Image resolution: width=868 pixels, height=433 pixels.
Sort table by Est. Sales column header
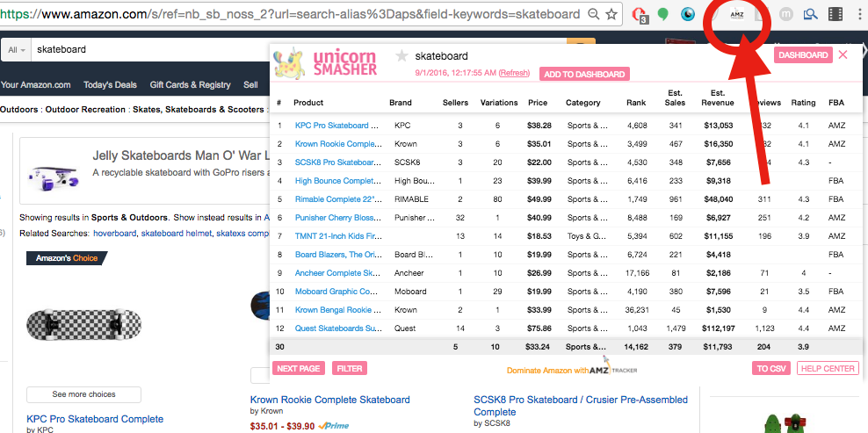pyautogui.click(x=675, y=97)
